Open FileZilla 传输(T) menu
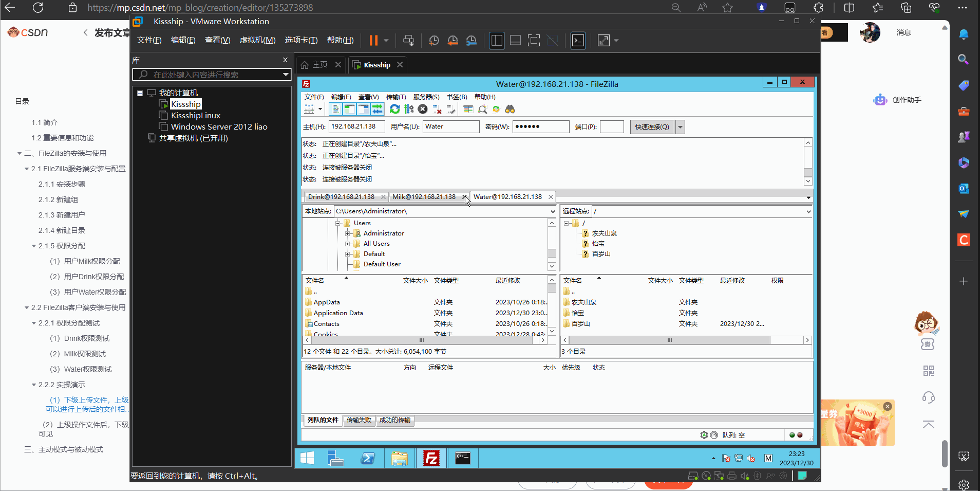The width and height of the screenshot is (980, 491). (x=396, y=97)
